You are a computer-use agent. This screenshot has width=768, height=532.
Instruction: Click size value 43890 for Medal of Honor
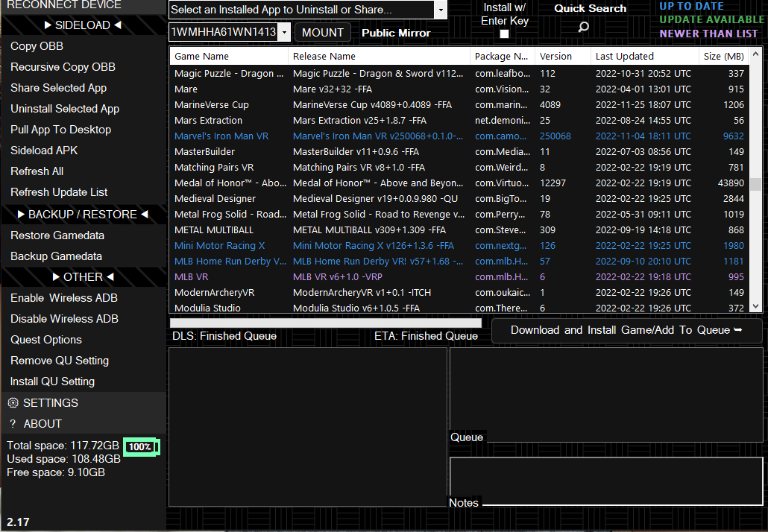731,183
